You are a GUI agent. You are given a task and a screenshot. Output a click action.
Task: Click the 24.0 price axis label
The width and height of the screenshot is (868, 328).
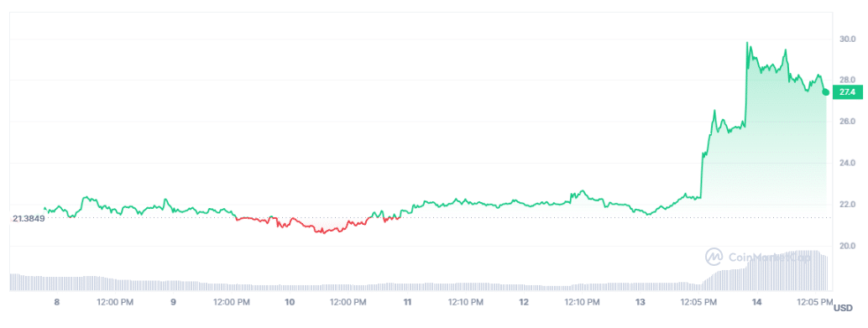tap(848, 163)
